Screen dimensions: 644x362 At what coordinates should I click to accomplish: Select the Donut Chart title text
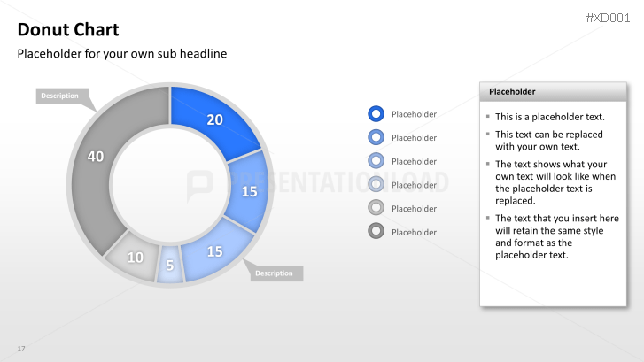[x=68, y=29]
